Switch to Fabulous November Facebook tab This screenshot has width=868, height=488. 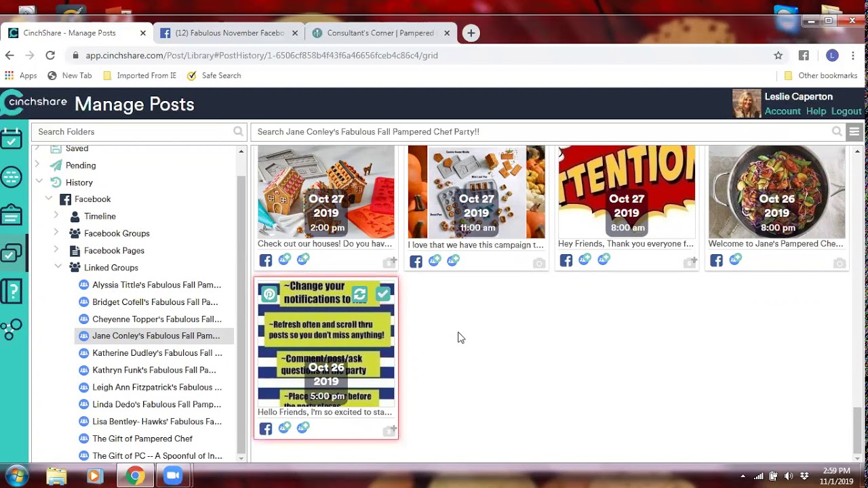click(229, 33)
